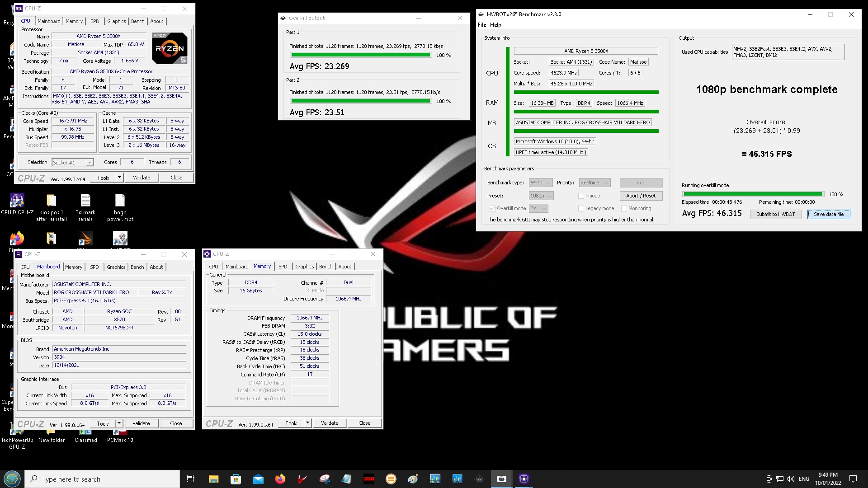Open the File menu in HWBOT x265
The width and height of the screenshot is (868, 488).
[x=482, y=25]
